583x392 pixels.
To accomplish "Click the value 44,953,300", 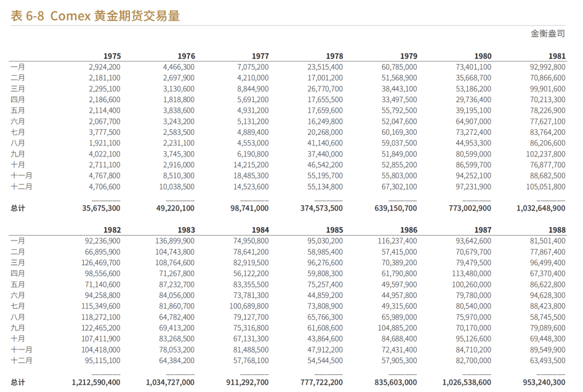I will click(473, 143).
